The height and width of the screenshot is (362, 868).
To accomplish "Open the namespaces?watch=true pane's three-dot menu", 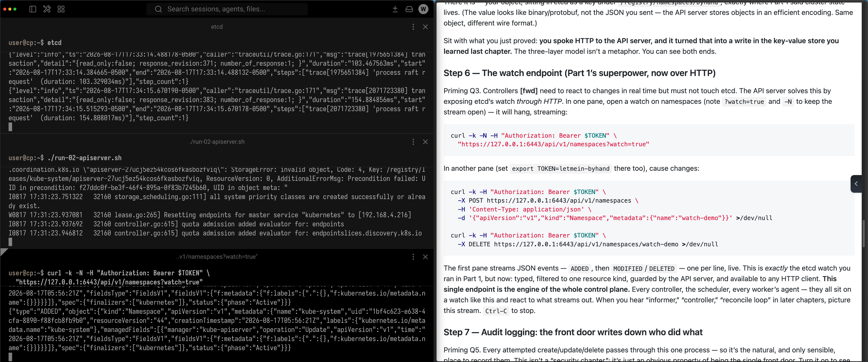I will coord(413,257).
